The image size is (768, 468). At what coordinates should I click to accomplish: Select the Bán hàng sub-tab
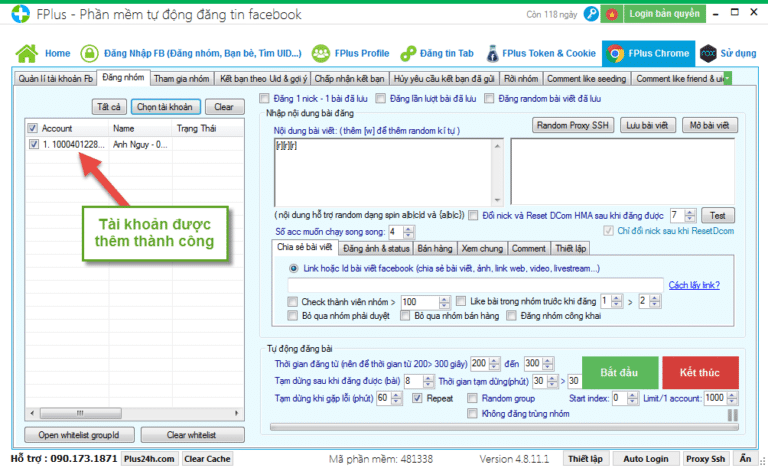pyautogui.click(x=435, y=248)
